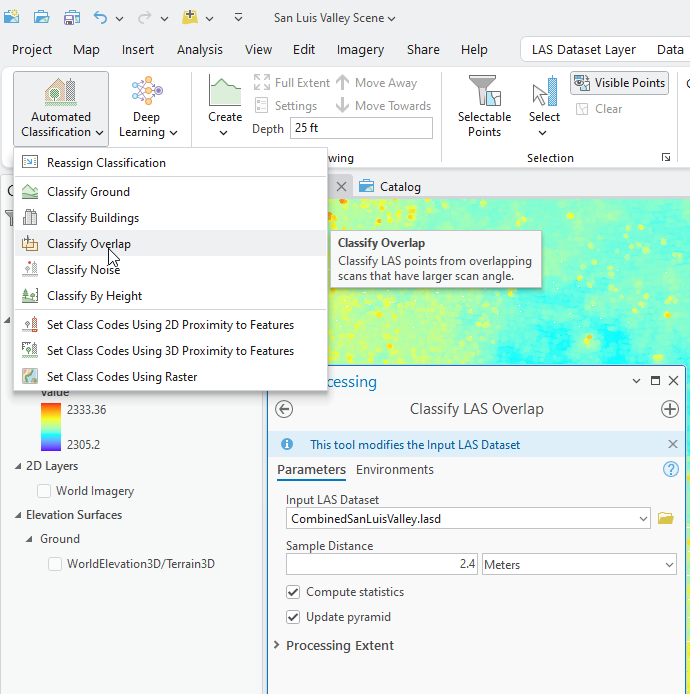
Task: Go back in Geoprocessing pane
Action: (x=284, y=409)
